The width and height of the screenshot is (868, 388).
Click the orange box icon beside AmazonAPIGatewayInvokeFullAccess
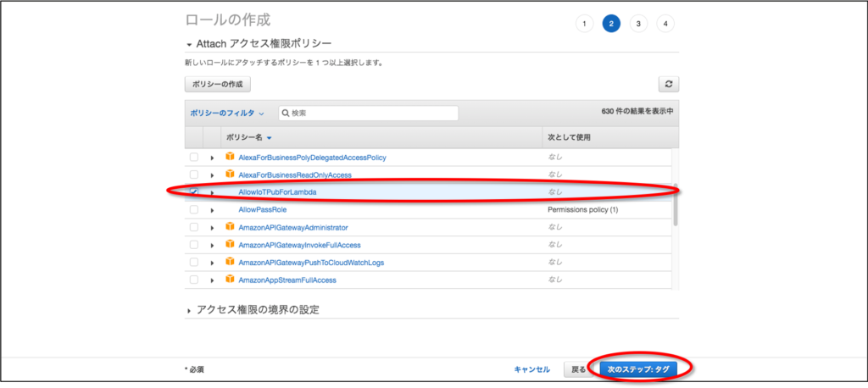pos(229,245)
